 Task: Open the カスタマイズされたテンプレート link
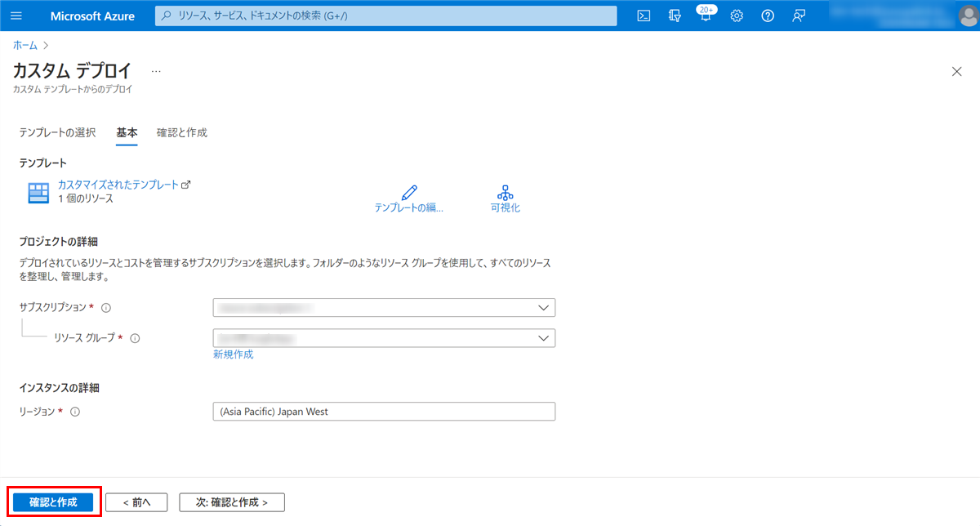[x=118, y=185]
